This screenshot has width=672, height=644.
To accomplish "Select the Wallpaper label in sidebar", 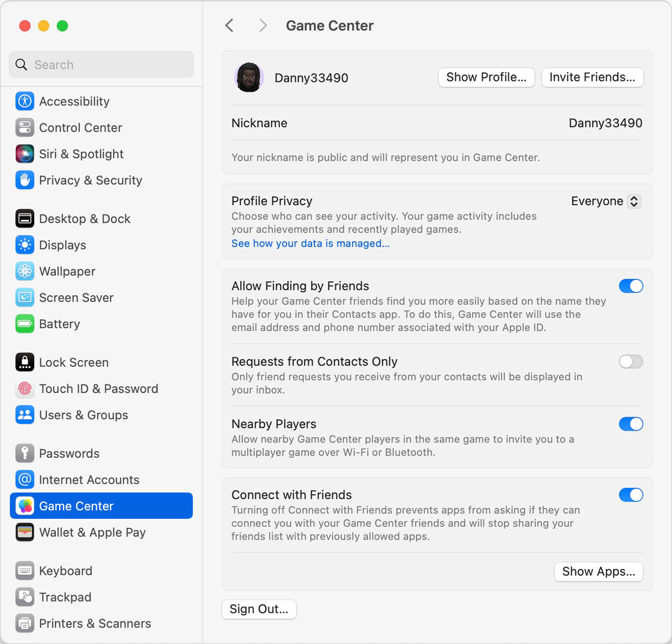I will 67,272.
